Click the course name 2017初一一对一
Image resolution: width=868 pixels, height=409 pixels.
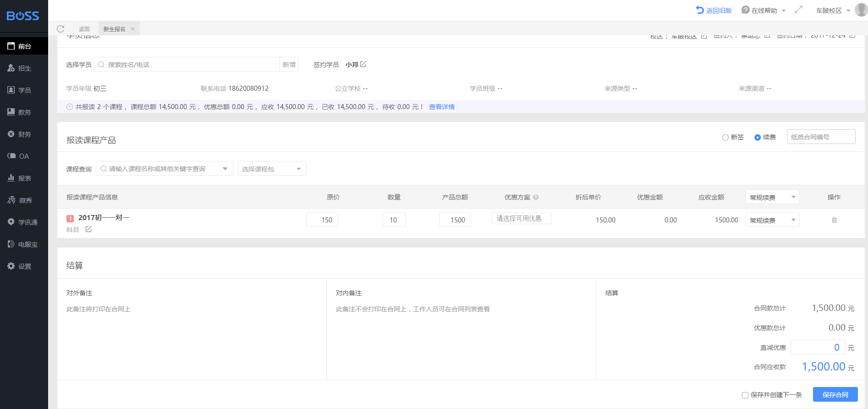(104, 217)
